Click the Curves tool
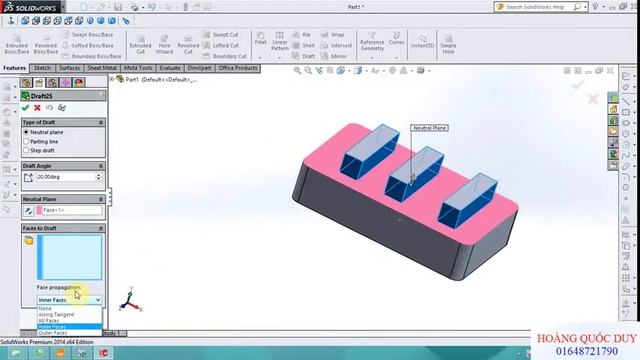Viewport: 640px width, 360px height. tap(396, 38)
